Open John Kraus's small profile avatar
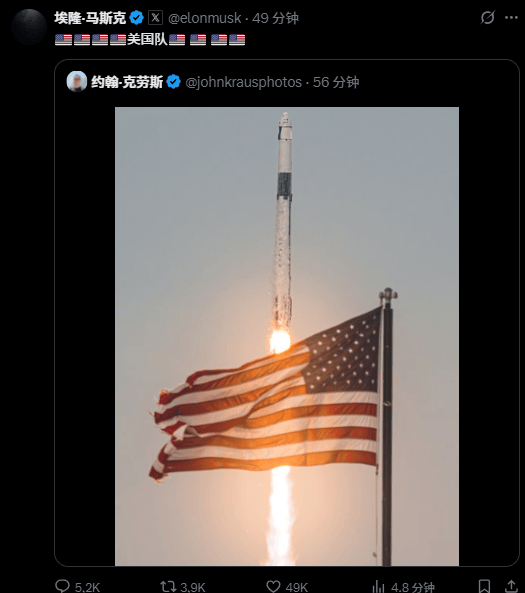Screen dimensions: 525x593 (x=77, y=81)
